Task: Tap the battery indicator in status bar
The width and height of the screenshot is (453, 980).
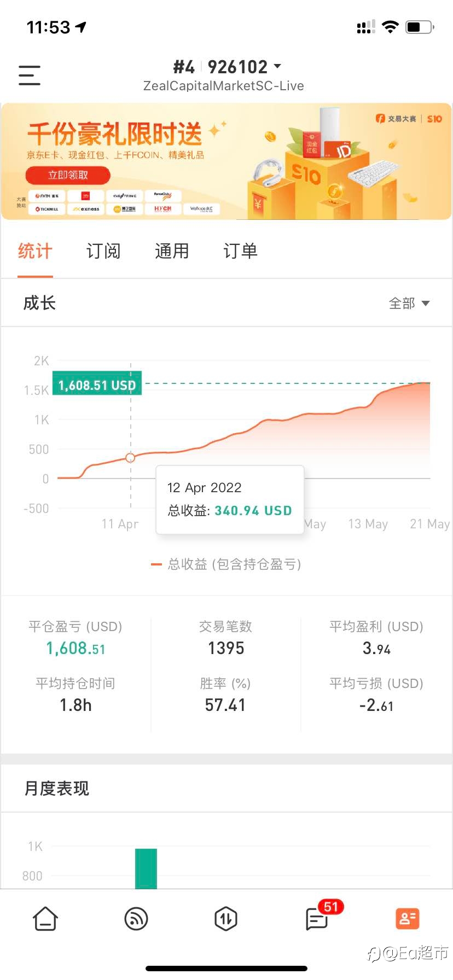Action: (x=420, y=27)
